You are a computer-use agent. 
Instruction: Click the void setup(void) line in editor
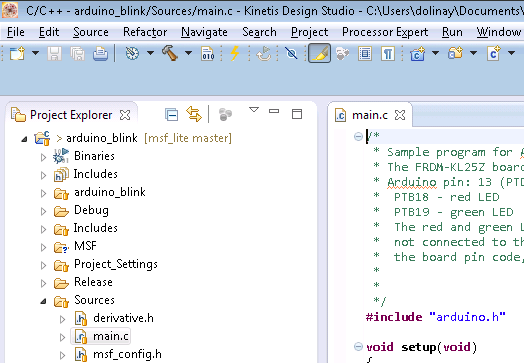[x=421, y=347]
